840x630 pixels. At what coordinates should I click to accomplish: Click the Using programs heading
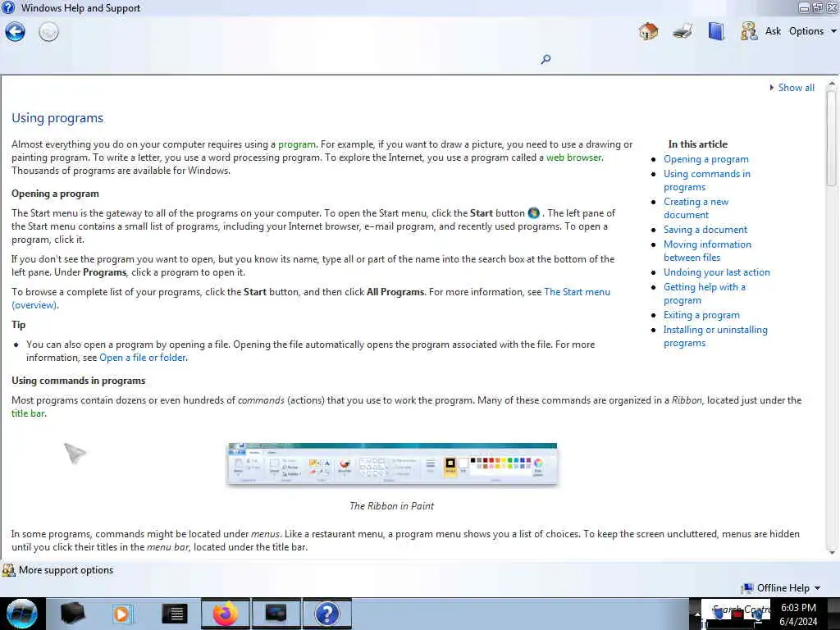[57, 118]
